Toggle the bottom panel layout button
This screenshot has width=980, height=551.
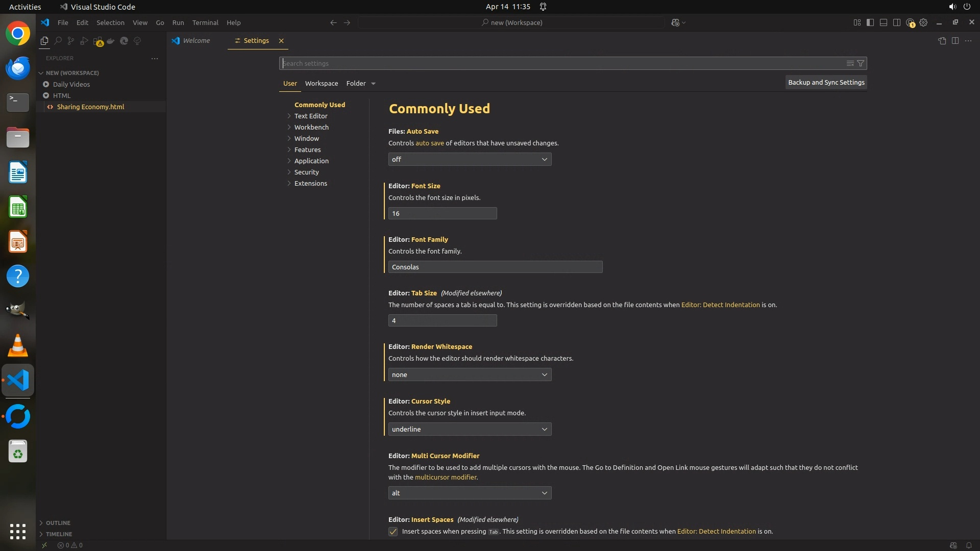884,22
